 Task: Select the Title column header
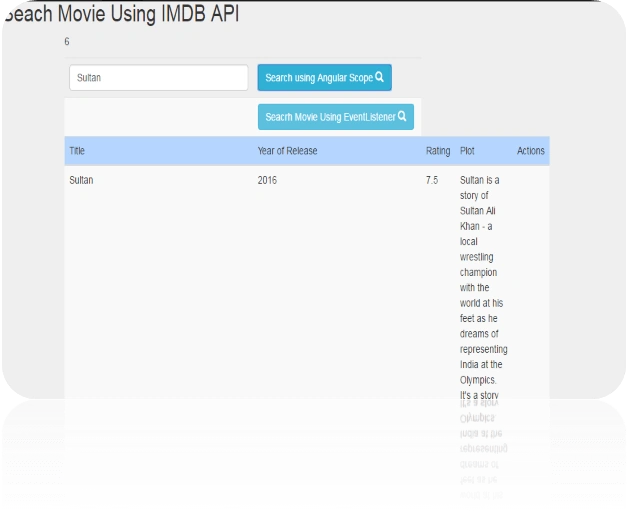77,151
